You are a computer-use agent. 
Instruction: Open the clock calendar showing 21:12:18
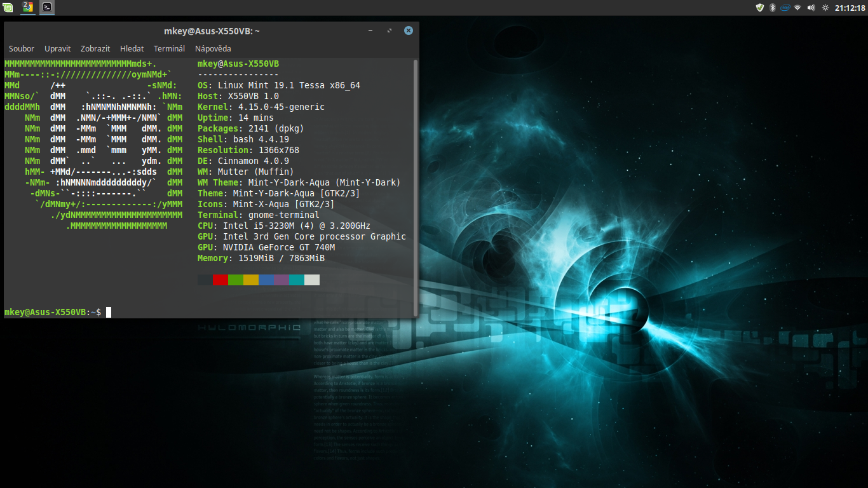[x=850, y=8]
